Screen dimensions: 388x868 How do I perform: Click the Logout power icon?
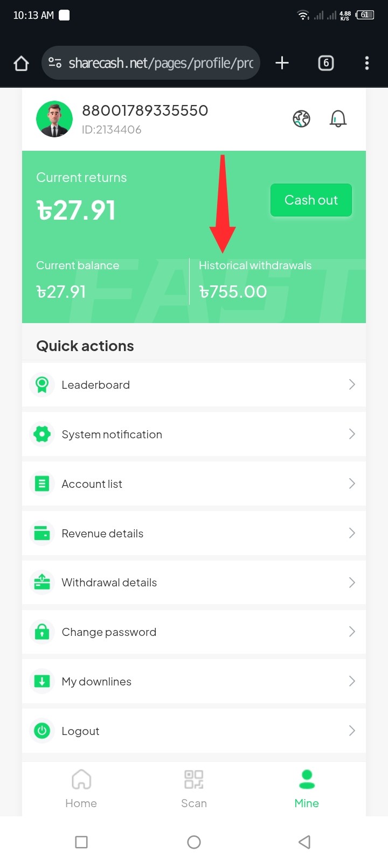pyautogui.click(x=42, y=731)
